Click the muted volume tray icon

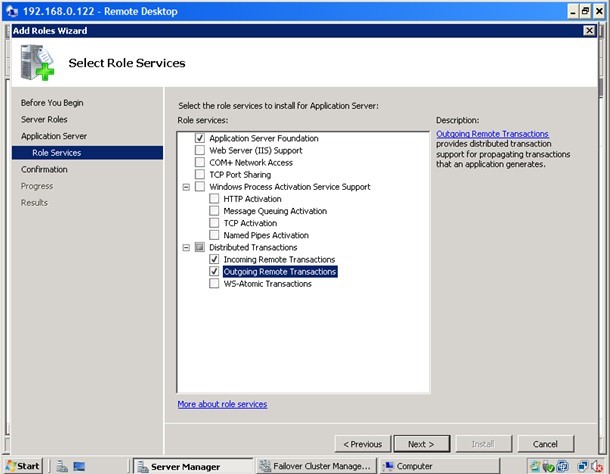(x=597, y=466)
